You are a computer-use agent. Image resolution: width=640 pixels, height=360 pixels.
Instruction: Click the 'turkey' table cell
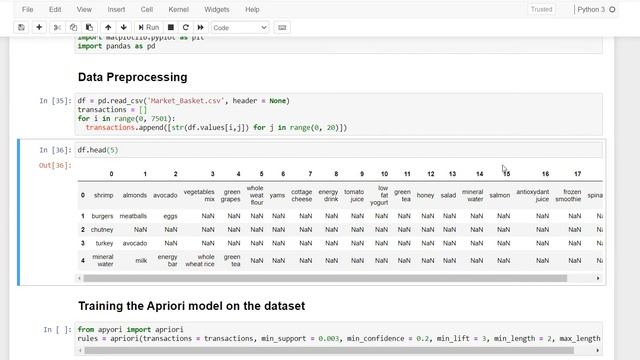tap(104, 243)
